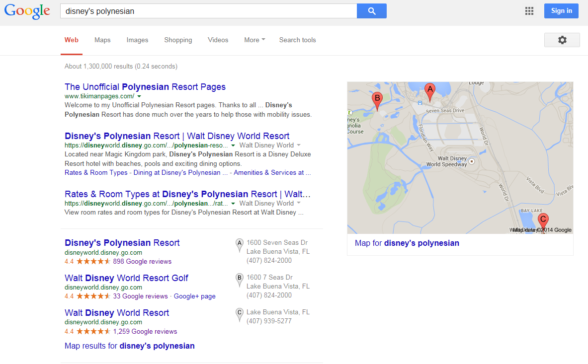Expand the More search menu
The height and width of the screenshot is (364, 588).
[x=254, y=40]
